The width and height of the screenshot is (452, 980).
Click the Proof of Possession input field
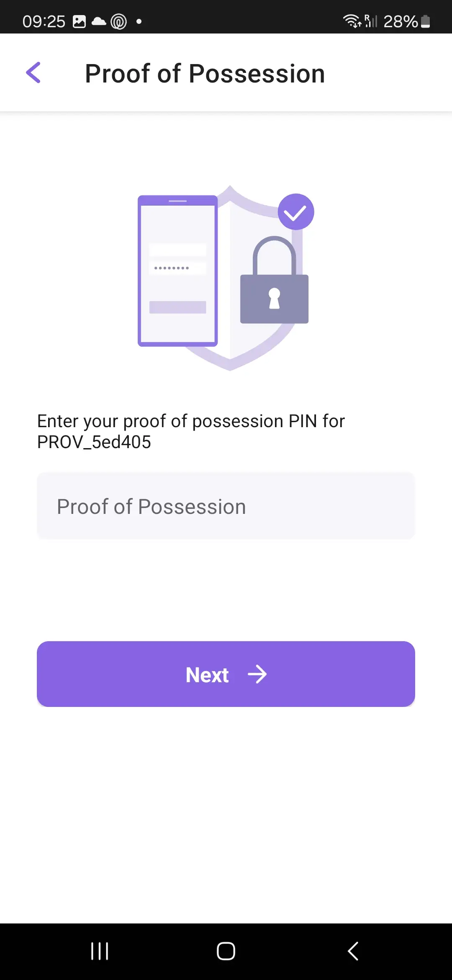point(226,506)
